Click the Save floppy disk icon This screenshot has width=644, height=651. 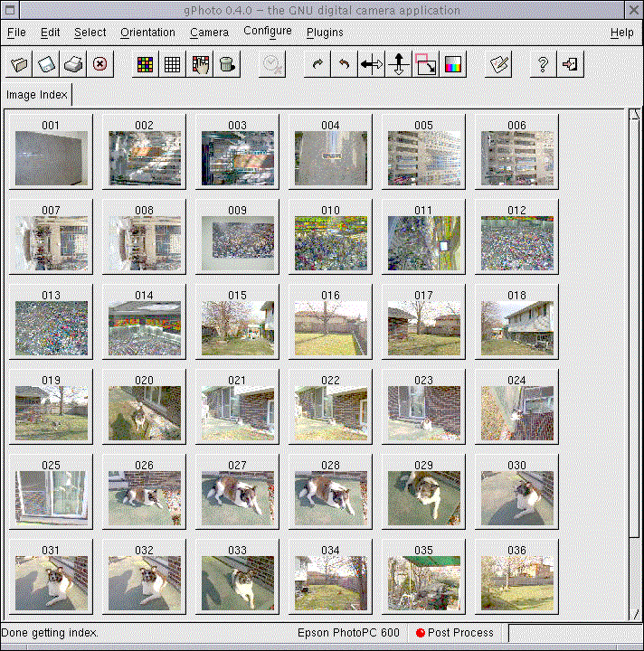[46, 64]
